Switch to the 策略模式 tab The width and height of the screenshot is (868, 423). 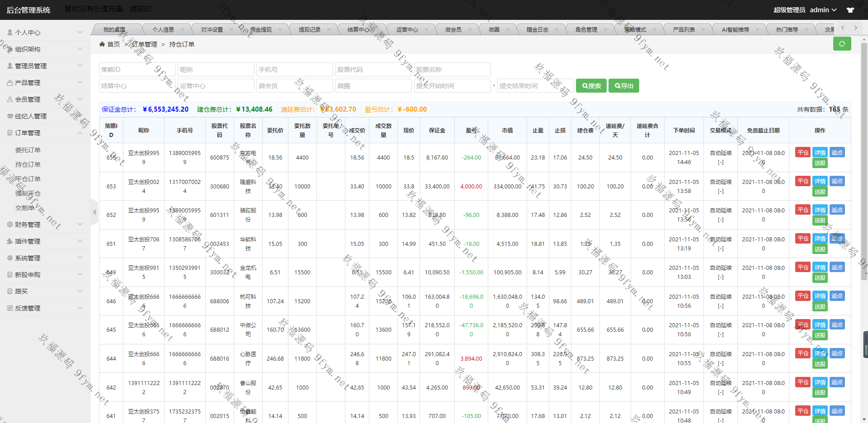(x=635, y=30)
